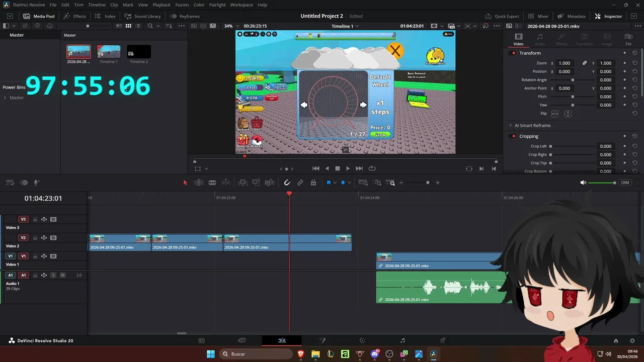Image resolution: width=644 pixels, height=362 pixels.
Task: Toggle the Transform enable red dot
Action: click(x=514, y=53)
